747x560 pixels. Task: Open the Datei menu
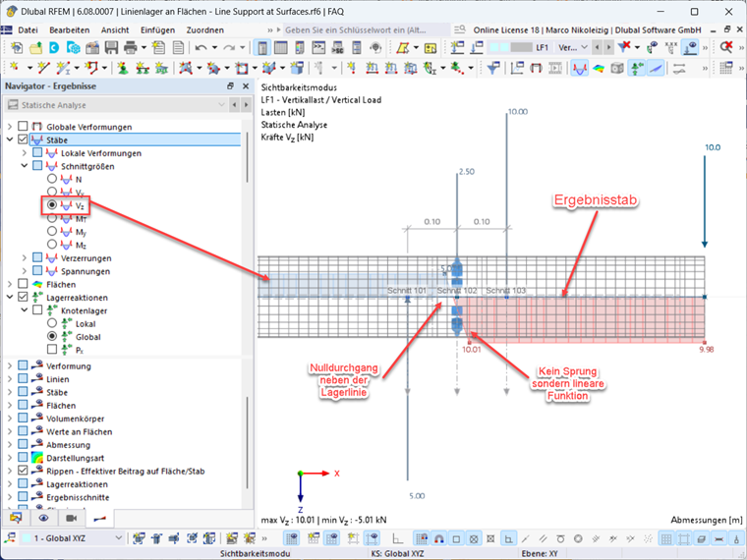28,30
